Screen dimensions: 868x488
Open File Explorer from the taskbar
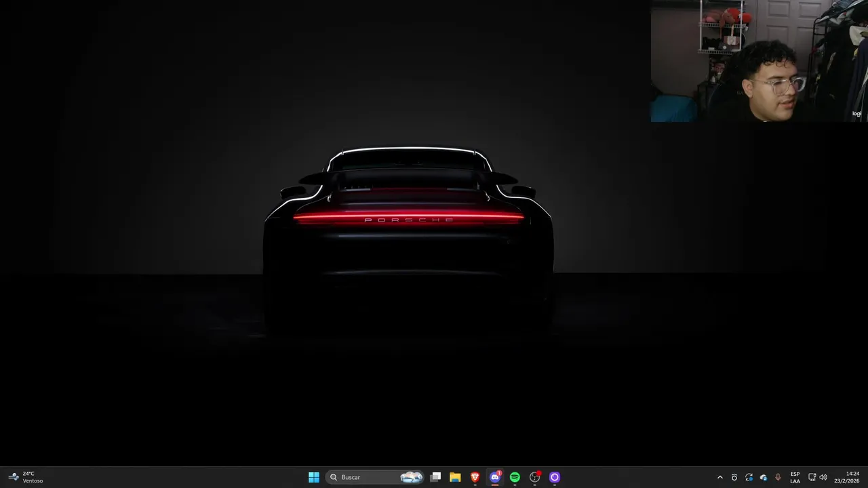pyautogui.click(x=455, y=477)
